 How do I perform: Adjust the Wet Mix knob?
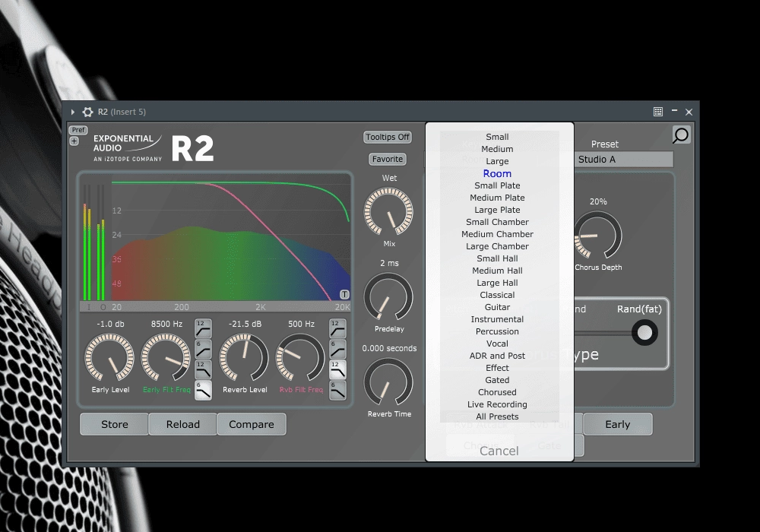click(388, 212)
